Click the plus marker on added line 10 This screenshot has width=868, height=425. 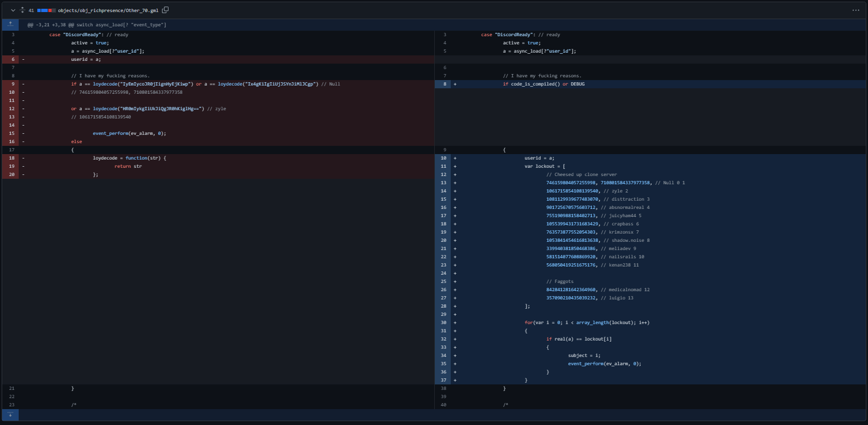click(455, 158)
